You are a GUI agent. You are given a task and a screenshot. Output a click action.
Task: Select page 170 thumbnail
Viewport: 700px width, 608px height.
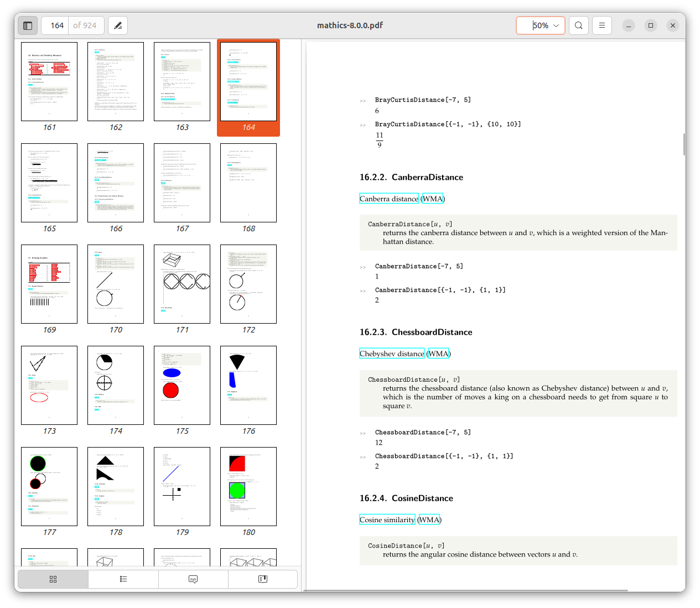coord(116,284)
